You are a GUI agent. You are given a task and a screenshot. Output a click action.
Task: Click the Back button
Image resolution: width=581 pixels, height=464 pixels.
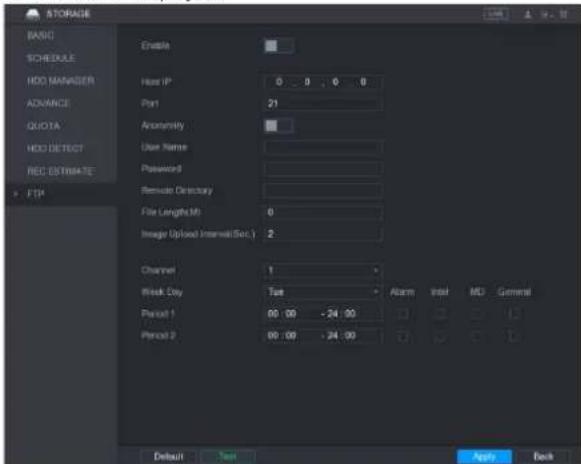[544, 456]
